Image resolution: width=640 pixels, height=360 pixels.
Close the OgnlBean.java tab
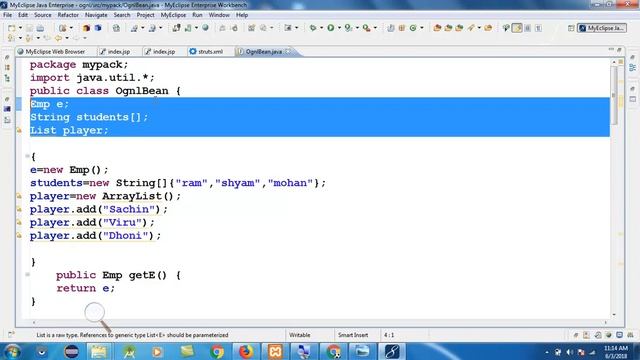point(288,51)
